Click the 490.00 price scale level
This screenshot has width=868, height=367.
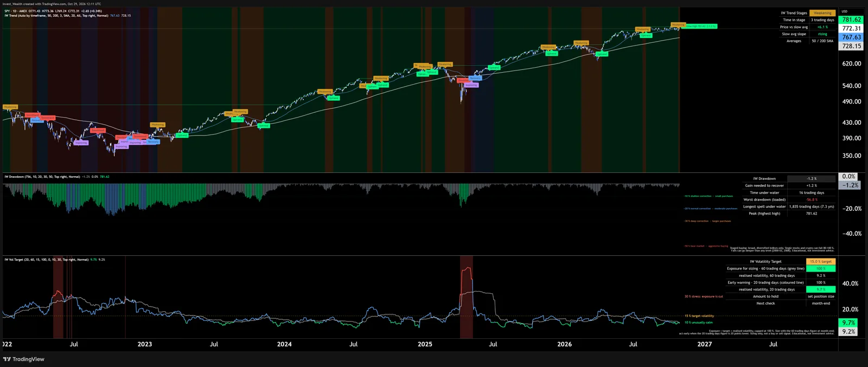tap(851, 101)
